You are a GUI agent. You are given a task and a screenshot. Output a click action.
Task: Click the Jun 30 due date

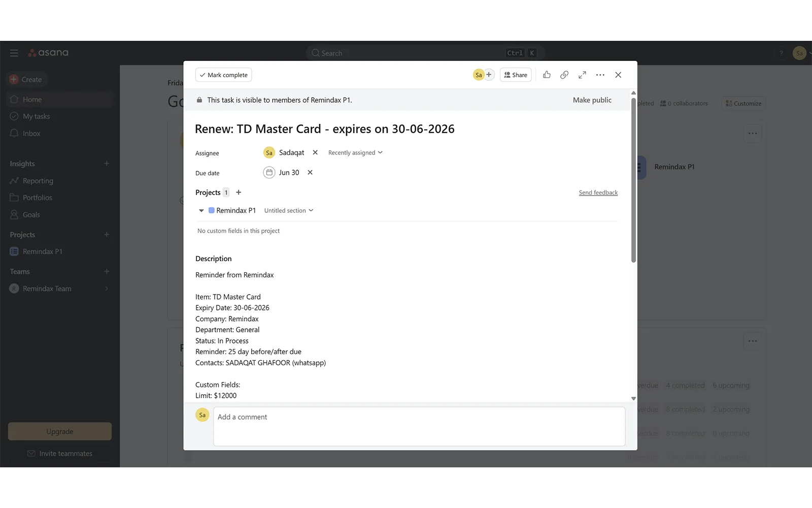[x=289, y=173]
